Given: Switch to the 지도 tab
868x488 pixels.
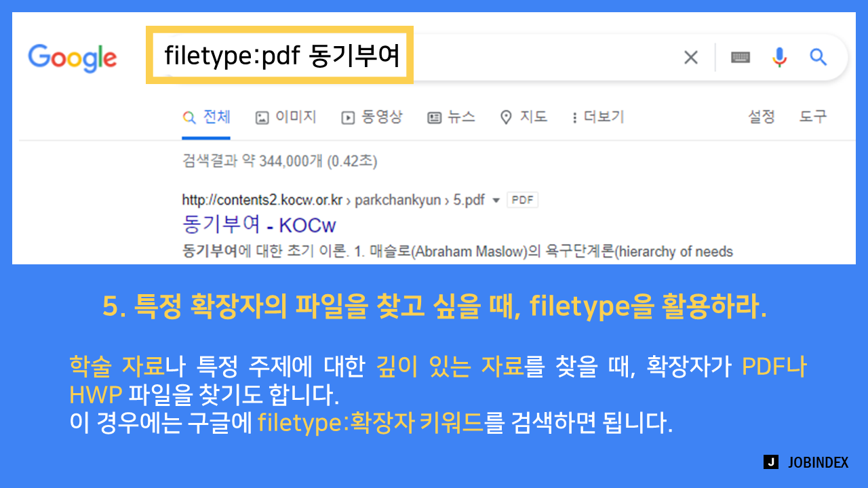Looking at the screenshot, I should pos(524,117).
